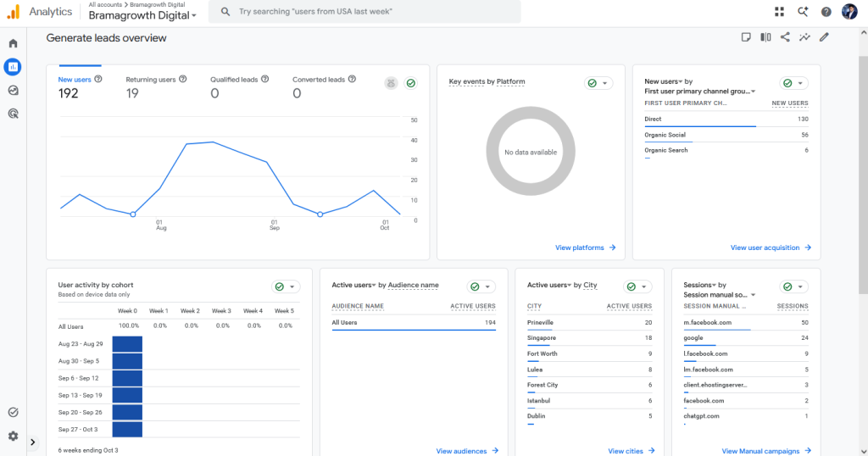The height and width of the screenshot is (456, 868).
Task: Click the green check icon in chart card
Action: pyautogui.click(x=411, y=84)
